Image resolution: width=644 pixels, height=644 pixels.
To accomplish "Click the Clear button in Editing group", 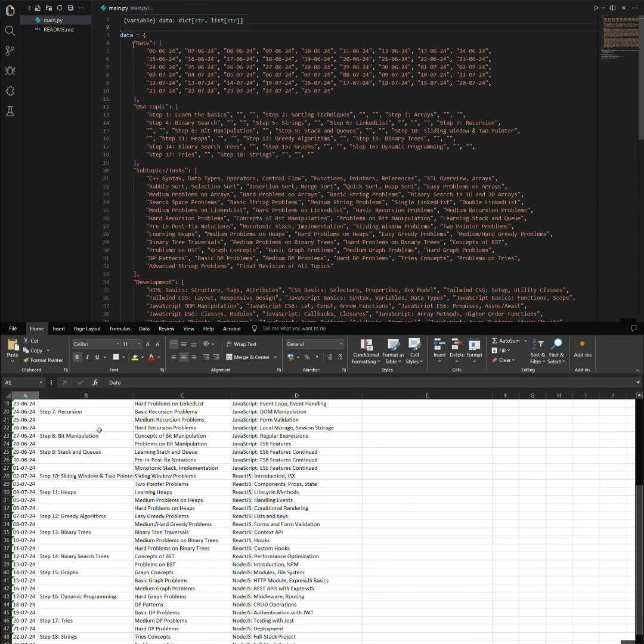I will pos(503,360).
